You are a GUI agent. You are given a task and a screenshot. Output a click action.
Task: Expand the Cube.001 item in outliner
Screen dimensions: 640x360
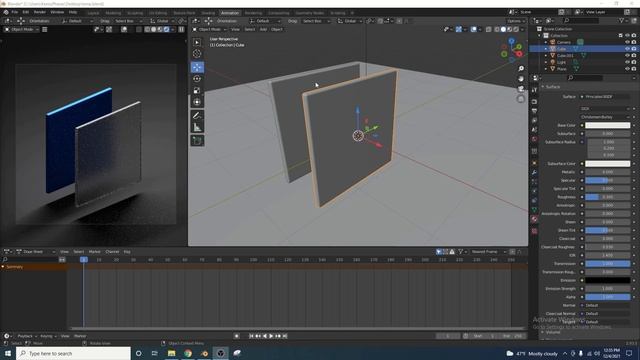[546, 56]
